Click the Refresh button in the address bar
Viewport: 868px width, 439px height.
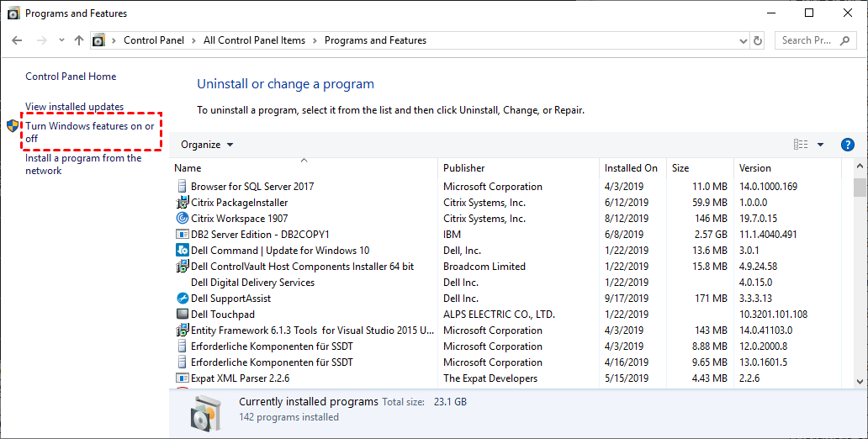pos(758,40)
